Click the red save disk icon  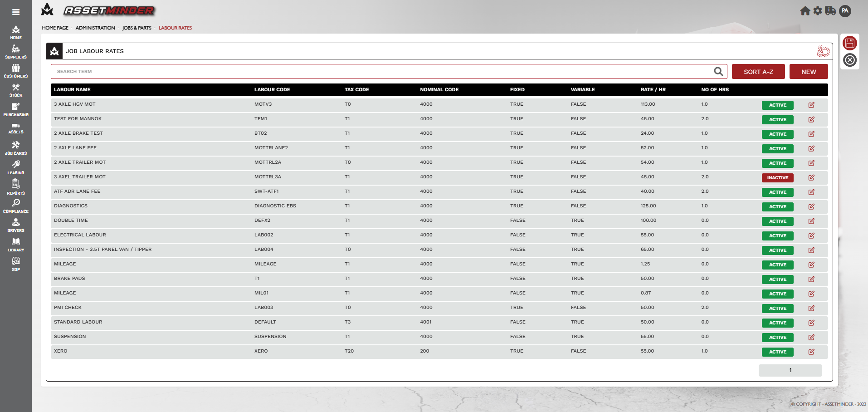click(849, 43)
